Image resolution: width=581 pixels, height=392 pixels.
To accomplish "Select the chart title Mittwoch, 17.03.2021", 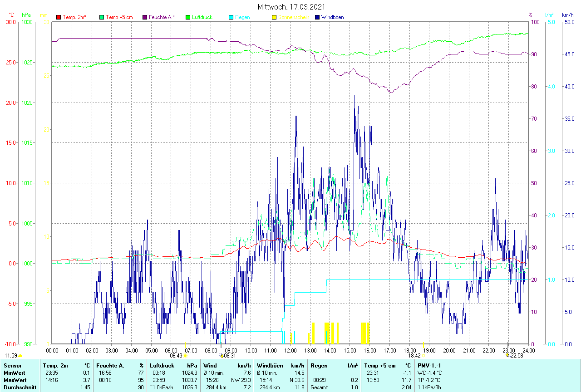I will click(x=290, y=7).
